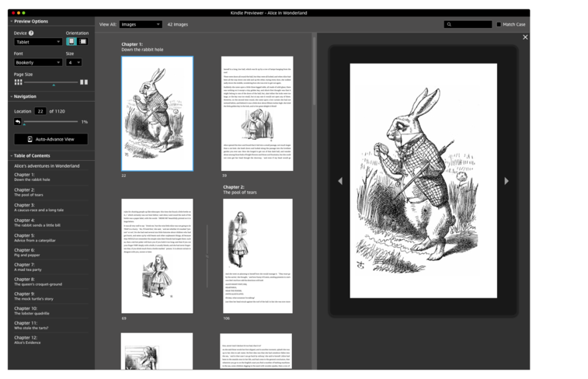Select the tall Alice thumbnail at location 106
588x379 pixels.
pyautogui.click(x=258, y=256)
